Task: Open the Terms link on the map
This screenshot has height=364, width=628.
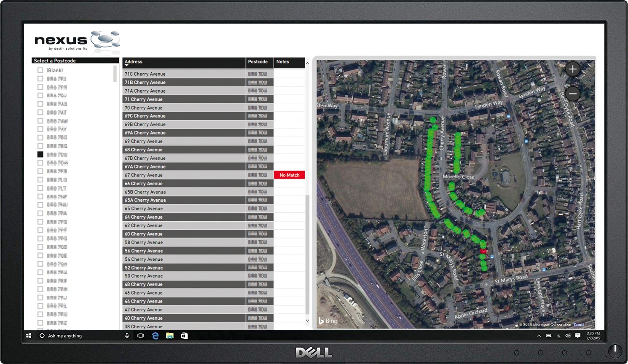Action: coord(579,324)
